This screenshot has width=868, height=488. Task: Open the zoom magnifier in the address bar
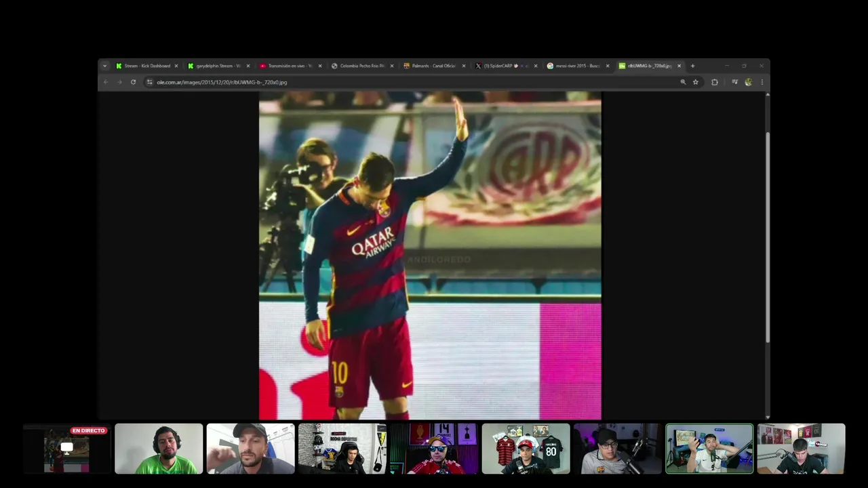(683, 82)
